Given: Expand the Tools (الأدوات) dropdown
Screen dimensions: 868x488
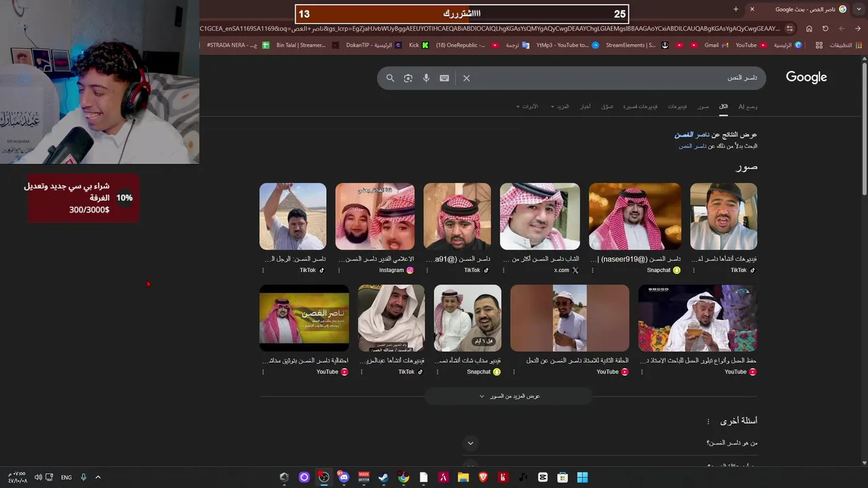Looking at the screenshot, I should [528, 106].
